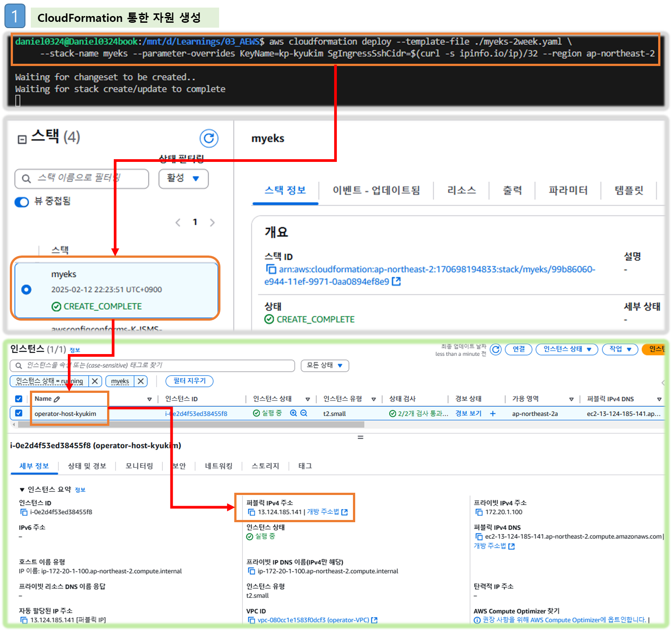The height and width of the screenshot is (631, 672).
Task: Copy public IPv4 address 13.124.185.141
Action: (x=251, y=512)
